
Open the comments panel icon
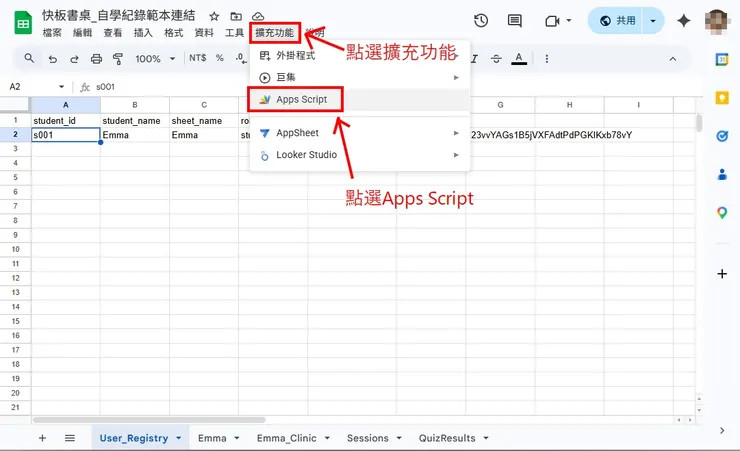(514, 20)
